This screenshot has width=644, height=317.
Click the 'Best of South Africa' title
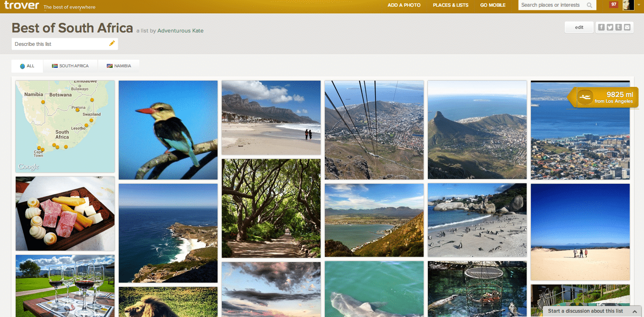pos(72,28)
